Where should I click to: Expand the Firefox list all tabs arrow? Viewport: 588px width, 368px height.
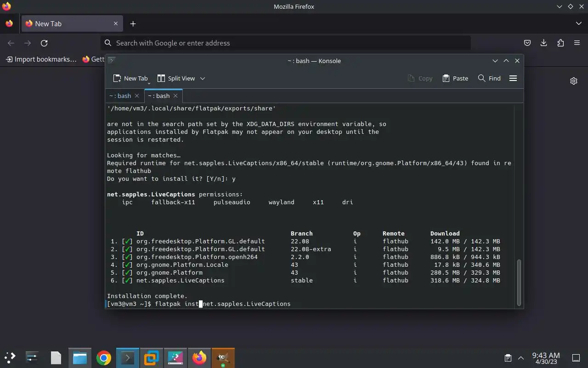578,23
